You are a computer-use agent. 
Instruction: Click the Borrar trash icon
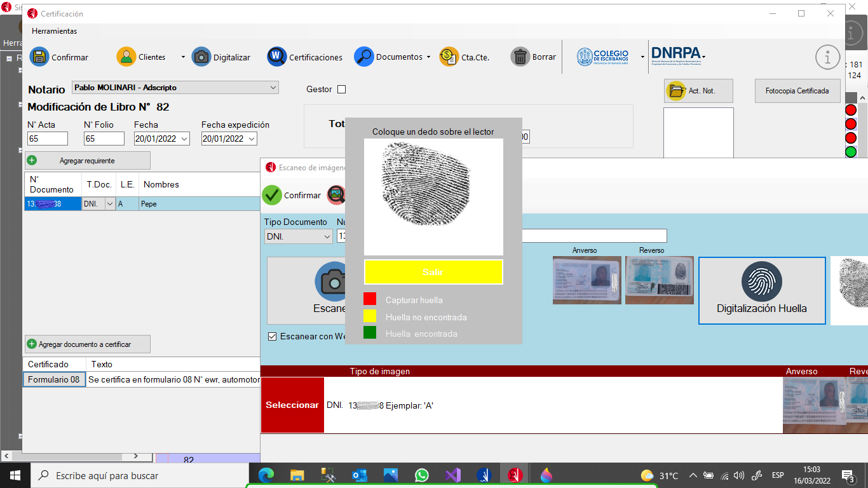(520, 57)
